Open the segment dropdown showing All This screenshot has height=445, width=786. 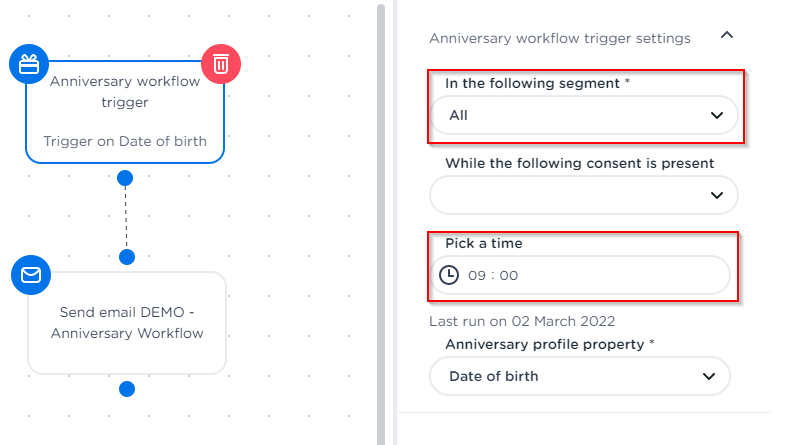(x=584, y=115)
